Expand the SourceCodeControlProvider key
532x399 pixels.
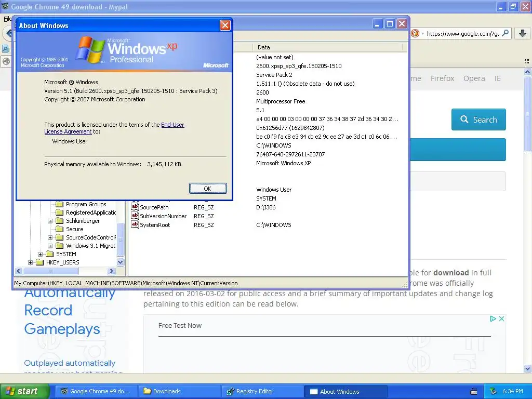(x=50, y=237)
